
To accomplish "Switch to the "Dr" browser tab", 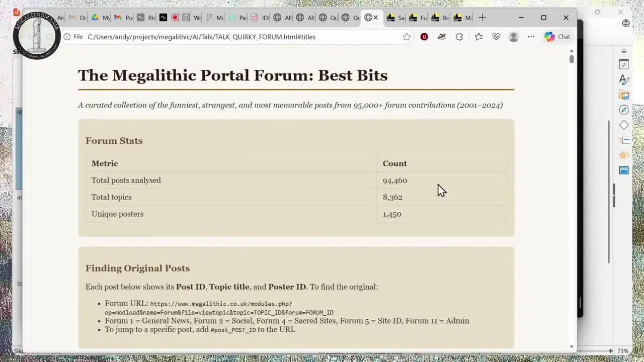I will coord(77,18).
